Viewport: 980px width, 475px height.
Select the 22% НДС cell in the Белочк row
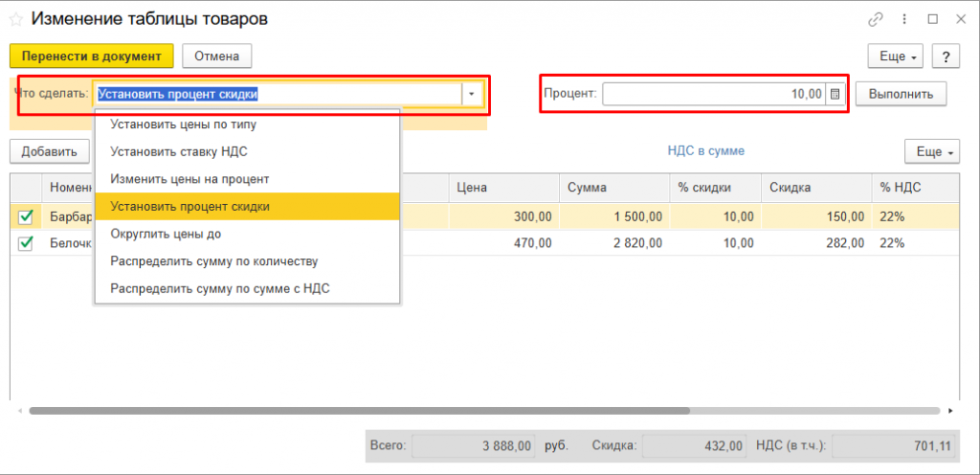coord(916,244)
